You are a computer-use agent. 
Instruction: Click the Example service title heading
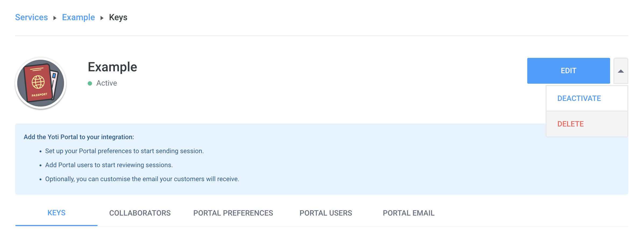[x=112, y=67]
